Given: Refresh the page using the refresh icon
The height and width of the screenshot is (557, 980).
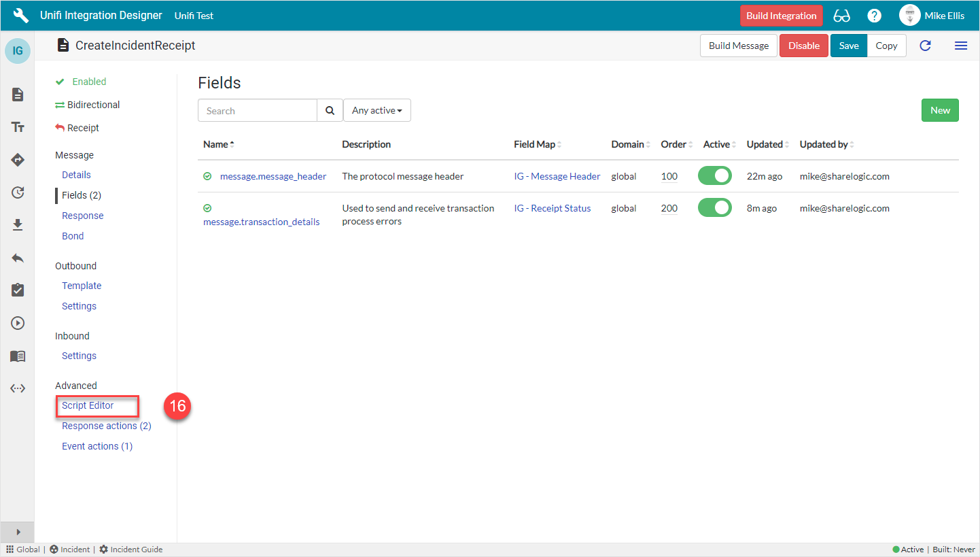Looking at the screenshot, I should (924, 46).
